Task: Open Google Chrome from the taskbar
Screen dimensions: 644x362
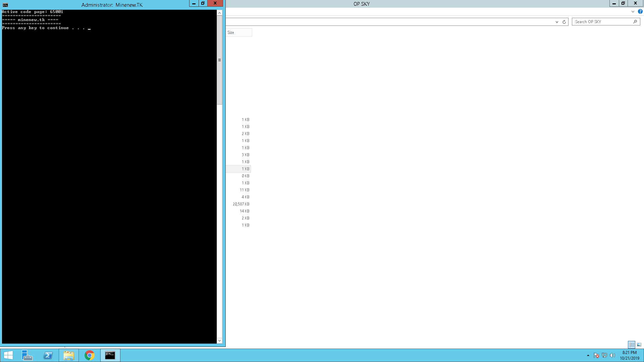Action: [x=90, y=355]
